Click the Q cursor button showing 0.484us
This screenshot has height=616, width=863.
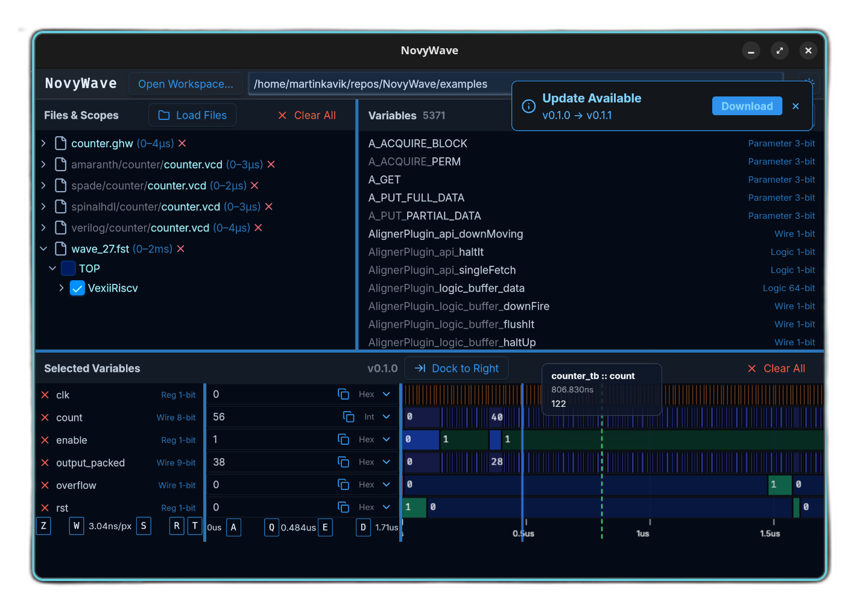[271, 527]
